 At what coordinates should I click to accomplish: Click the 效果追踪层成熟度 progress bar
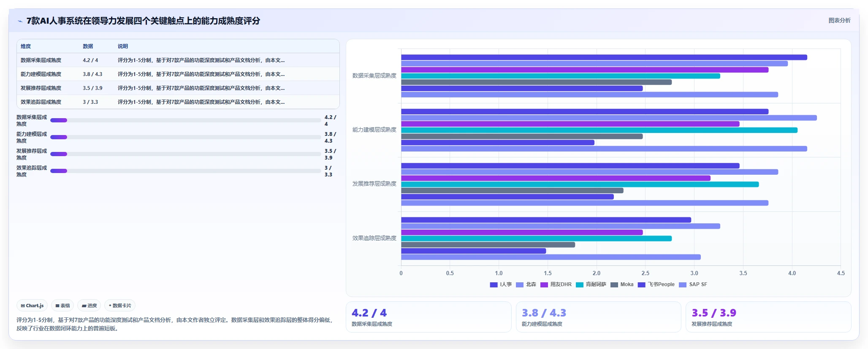click(x=186, y=171)
